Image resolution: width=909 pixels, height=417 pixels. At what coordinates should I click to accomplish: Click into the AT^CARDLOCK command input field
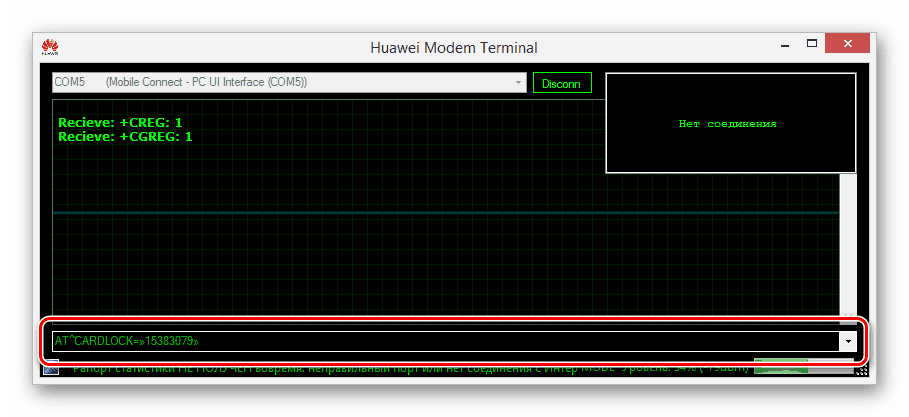[x=446, y=342]
